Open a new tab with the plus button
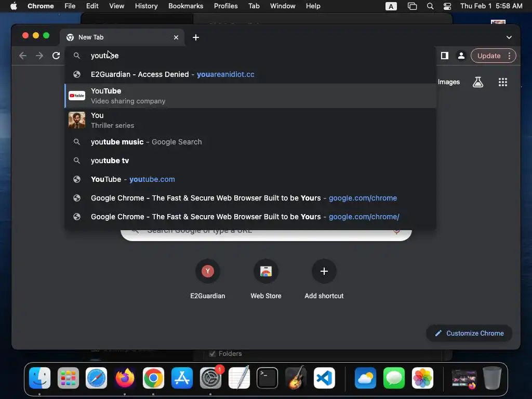 pos(196,37)
